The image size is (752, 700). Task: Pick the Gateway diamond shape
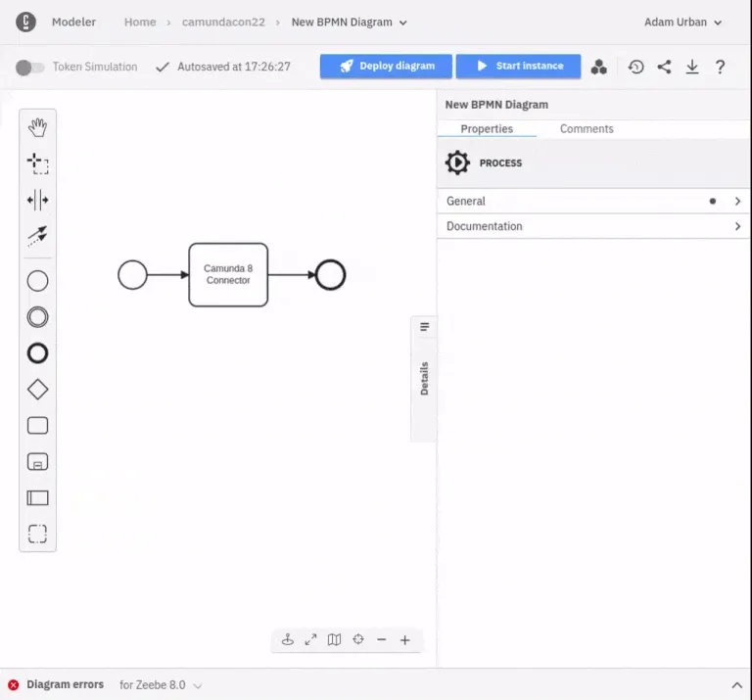click(37, 390)
